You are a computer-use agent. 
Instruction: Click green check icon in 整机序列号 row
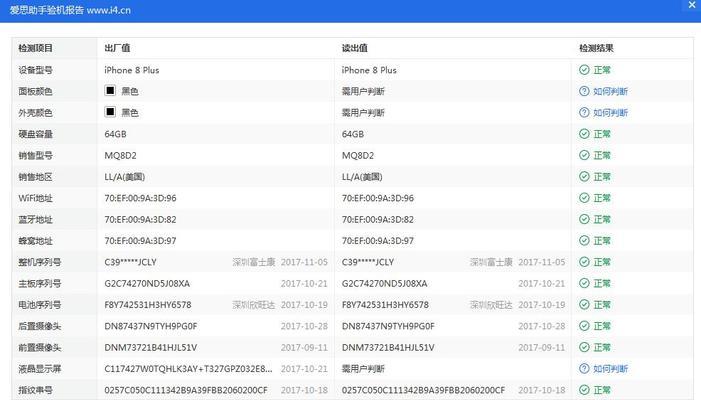point(584,262)
